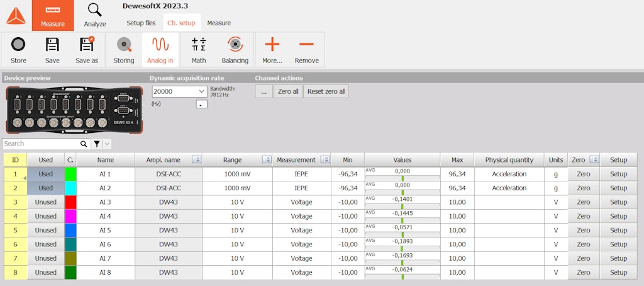The width and height of the screenshot is (644, 286).
Task: Open Zero column options icon
Action: point(594,159)
